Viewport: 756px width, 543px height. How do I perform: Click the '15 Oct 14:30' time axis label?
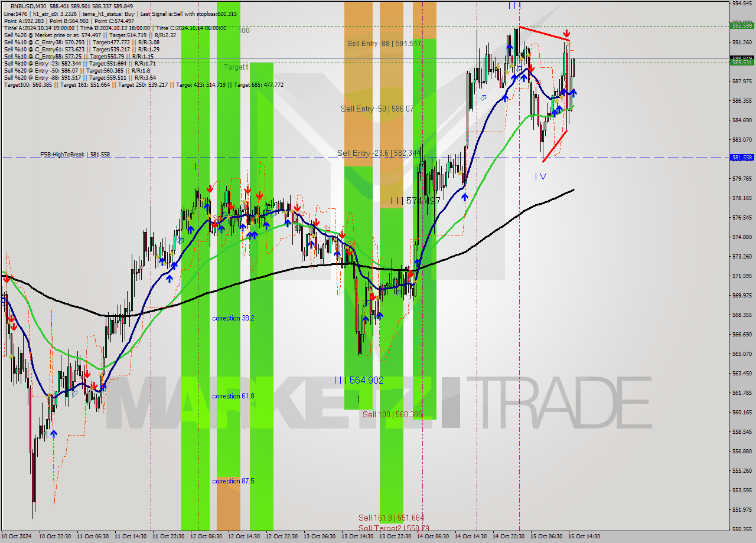click(x=584, y=537)
